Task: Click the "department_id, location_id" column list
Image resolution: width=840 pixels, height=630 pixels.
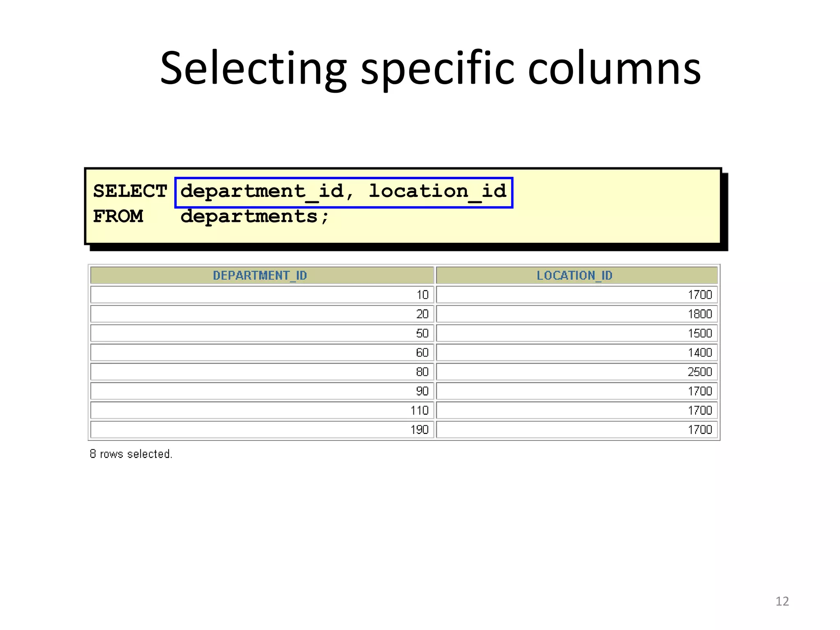Action: tap(344, 192)
